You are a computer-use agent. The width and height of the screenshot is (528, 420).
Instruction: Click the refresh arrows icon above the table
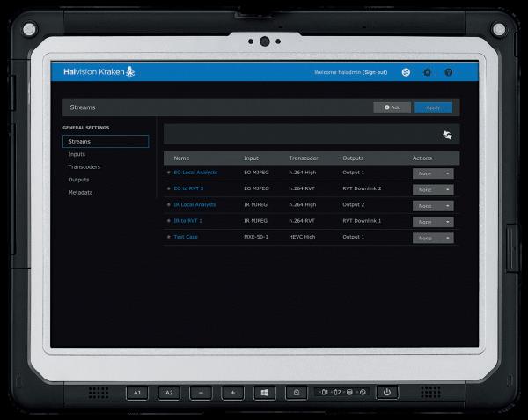click(x=447, y=135)
